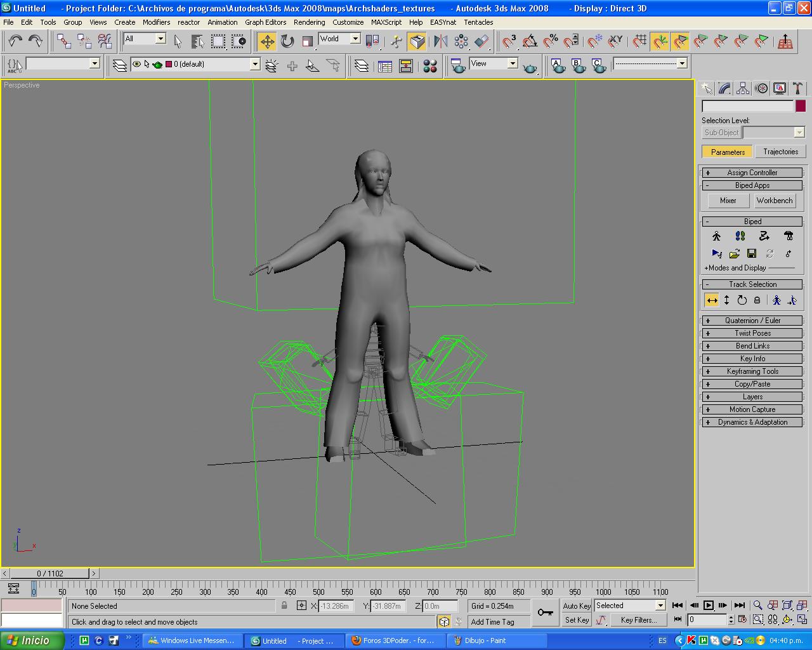Toggle the selection lock padlock icon
812x650 pixels.
point(284,606)
